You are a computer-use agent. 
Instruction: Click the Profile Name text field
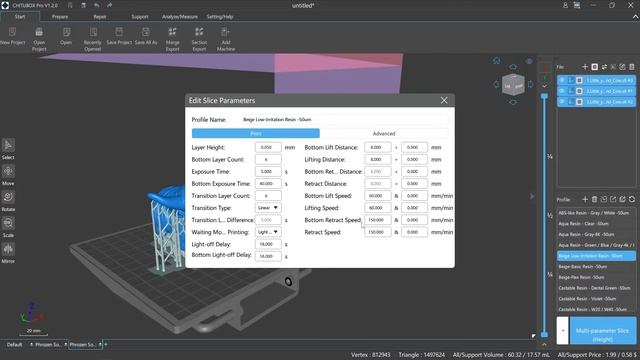344,120
